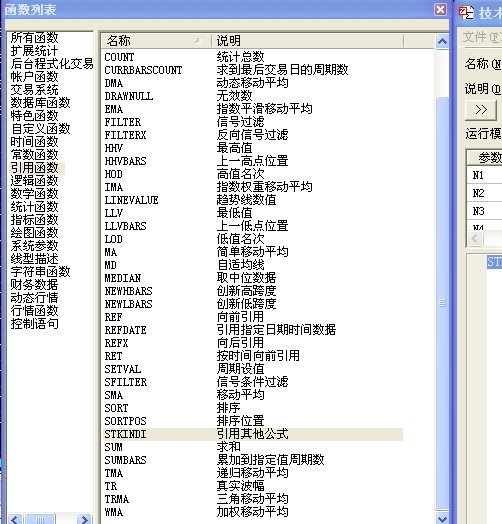Select the SUMBARS function row

pos(252,461)
